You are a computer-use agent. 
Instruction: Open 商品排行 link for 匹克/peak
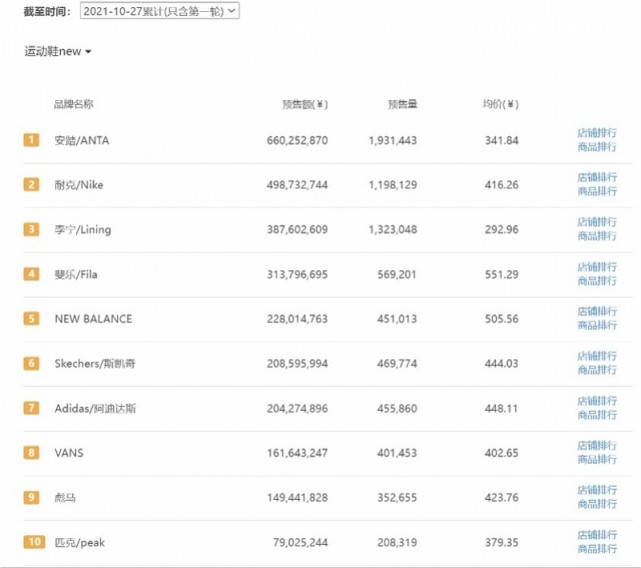[x=597, y=549]
